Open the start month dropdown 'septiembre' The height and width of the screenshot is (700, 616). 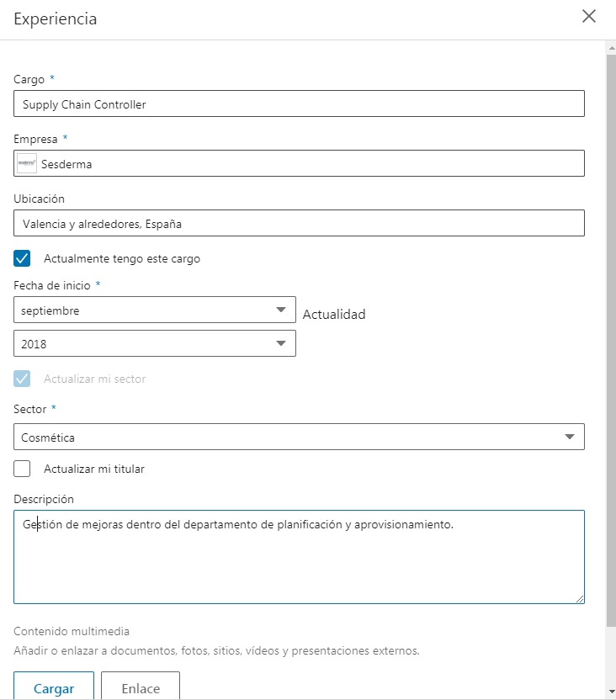(155, 310)
